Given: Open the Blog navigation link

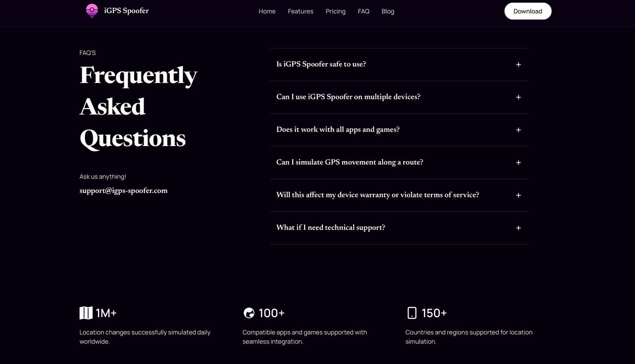Looking at the screenshot, I should pyautogui.click(x=388, y=11).
